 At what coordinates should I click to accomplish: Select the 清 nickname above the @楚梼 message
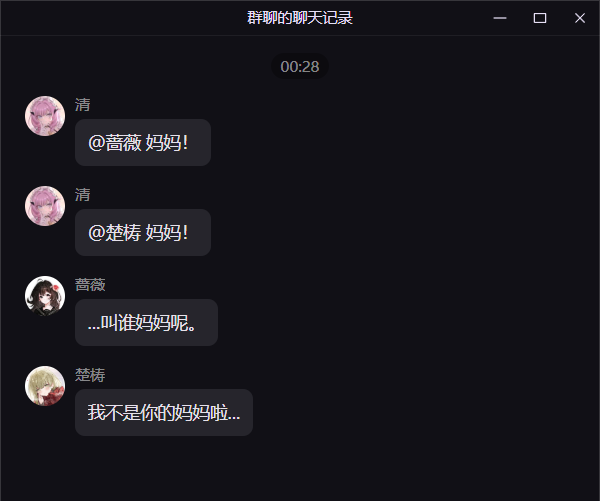83,195
